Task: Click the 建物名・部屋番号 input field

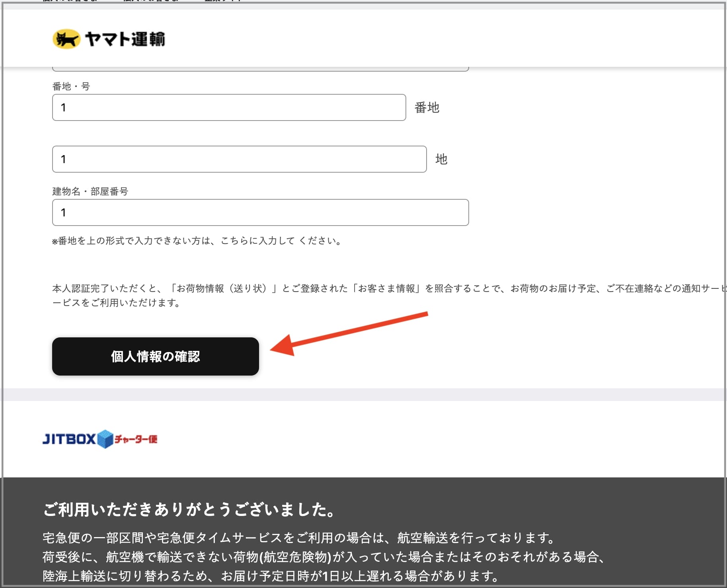Action: tap(260, 212)
